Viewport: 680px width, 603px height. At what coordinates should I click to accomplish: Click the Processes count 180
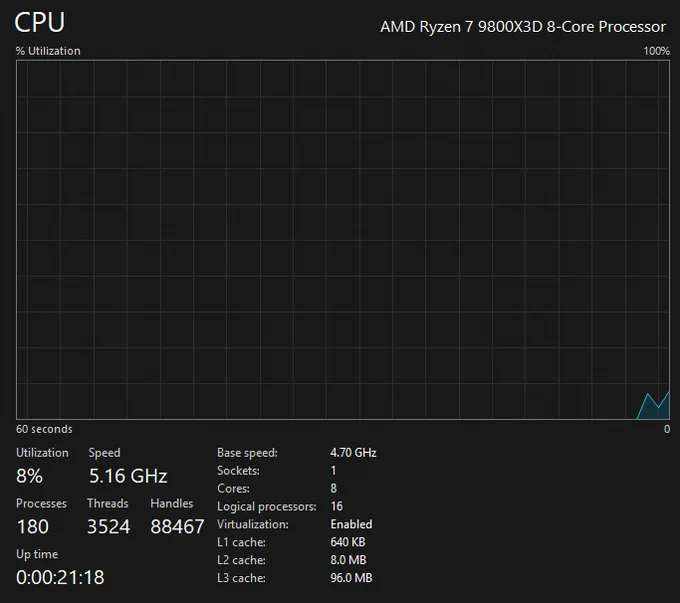[x=33, y=527]
